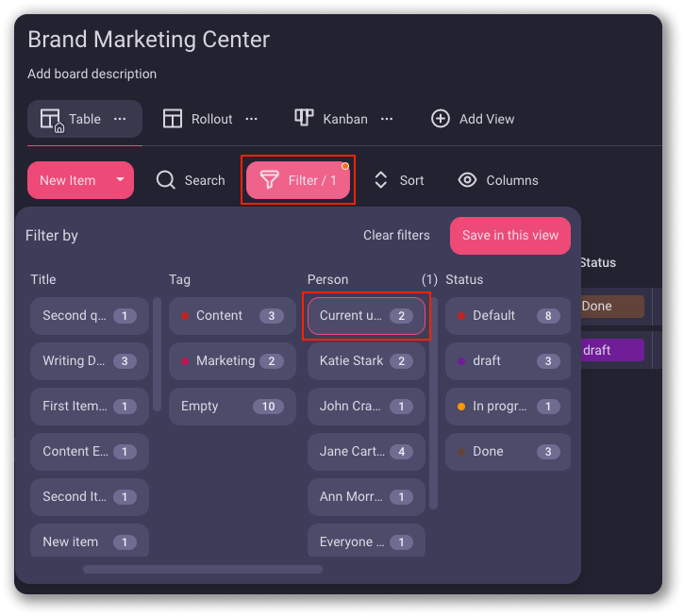Viewport: 684px width, 616px height.
Task: Click the funnel icon in Filter button
Action: [x=270, y=180]
